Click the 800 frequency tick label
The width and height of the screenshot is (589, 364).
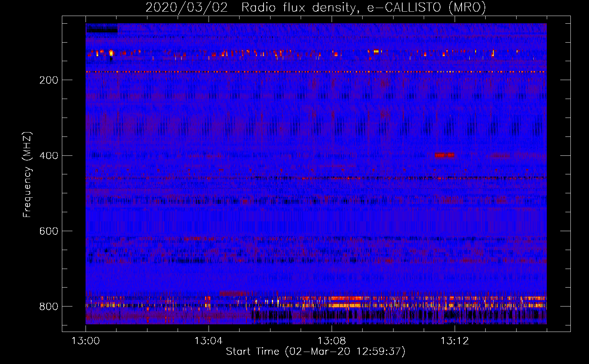pos(48,306)
